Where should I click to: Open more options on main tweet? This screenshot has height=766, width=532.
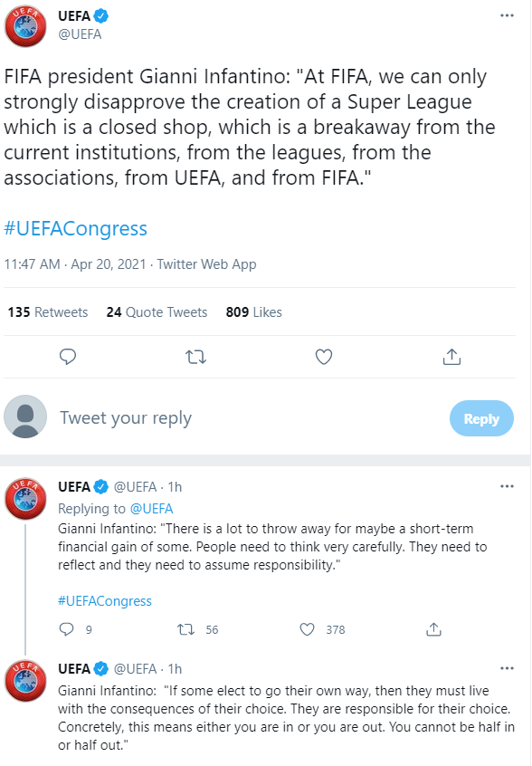point(507,15)
